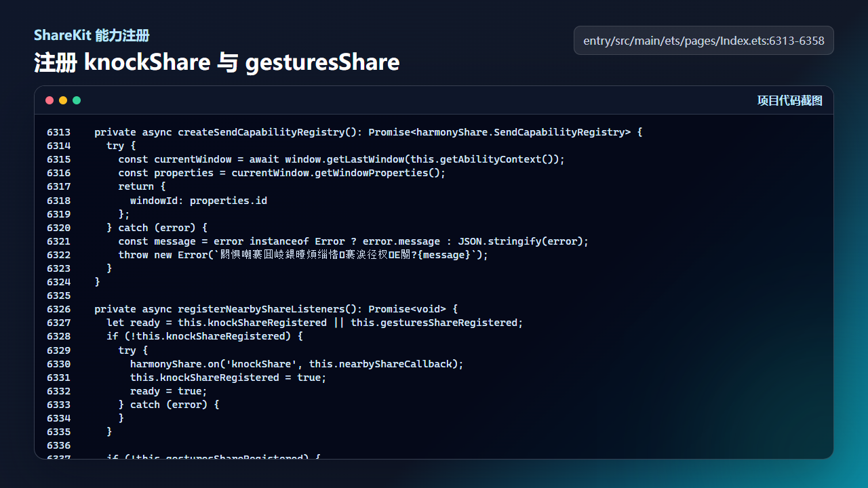Screen dimensions: 868x488
Task: Click the 'let ready = this.knockShareRegistered' line
Action: [x=315, y=323]
